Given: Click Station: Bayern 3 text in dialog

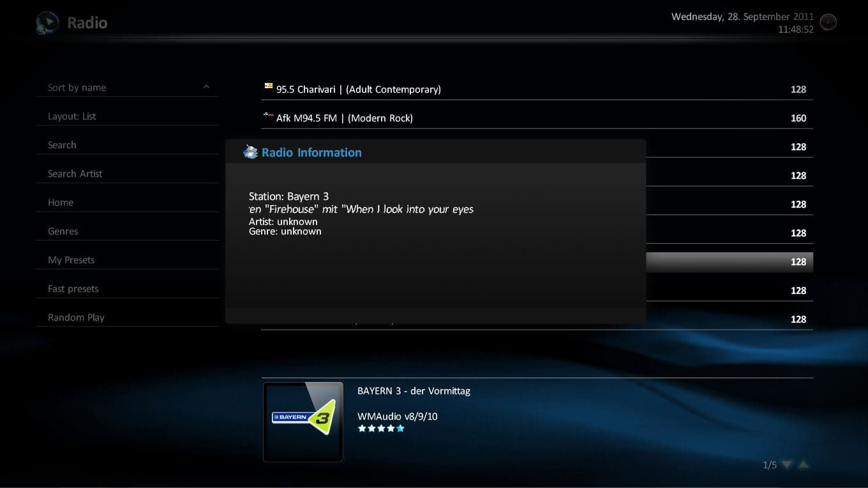Looking at the screenshot, I should pyautogui.click(x=288, y=196).
